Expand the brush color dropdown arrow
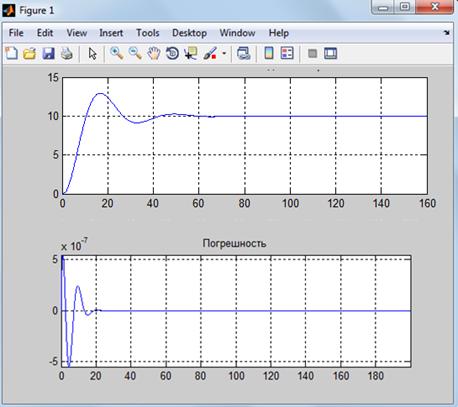 point(224,53)
